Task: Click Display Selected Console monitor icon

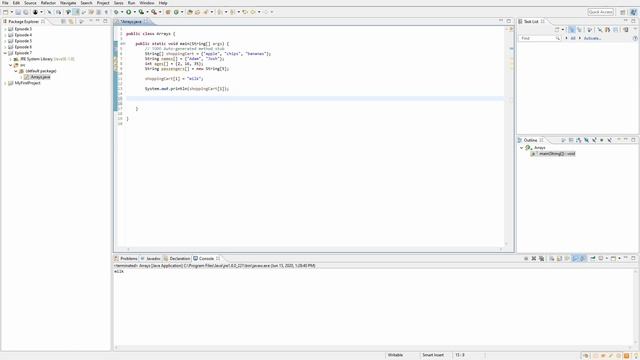Action: (x=601, y=258)
